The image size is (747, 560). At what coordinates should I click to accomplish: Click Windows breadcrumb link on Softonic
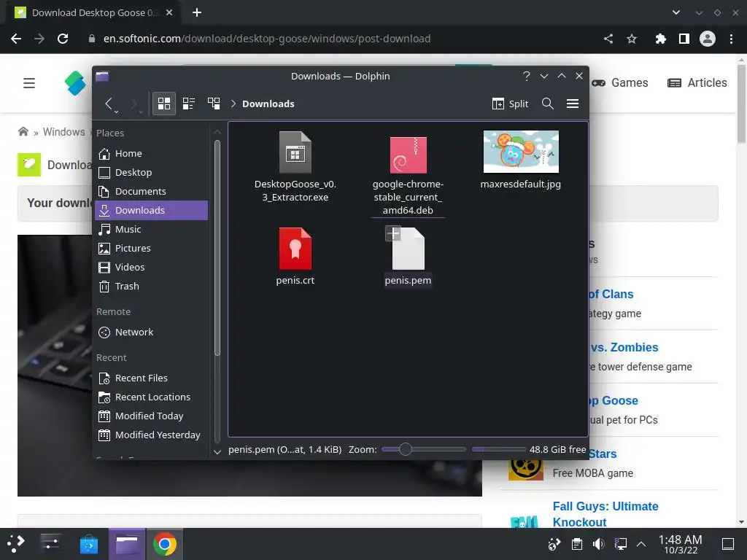coord(64,132)
